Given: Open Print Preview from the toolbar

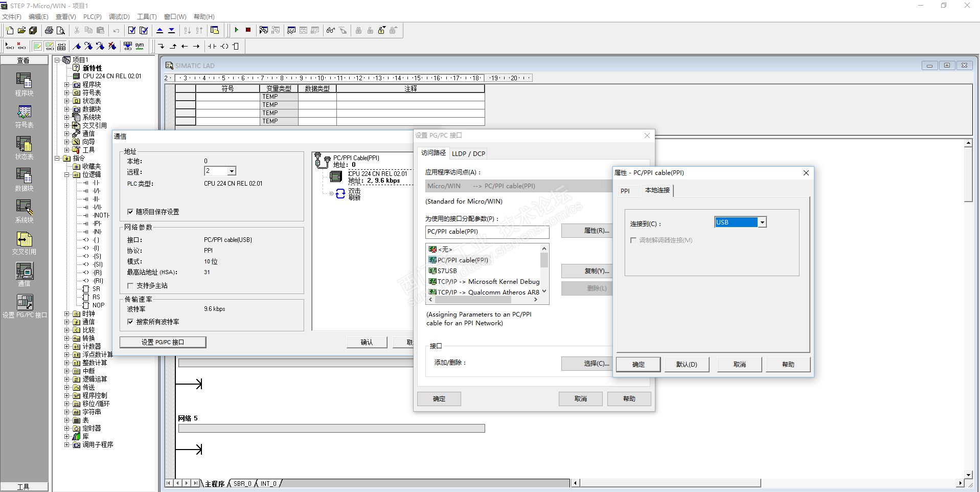Looking at the screenshot, I should 60,31.
